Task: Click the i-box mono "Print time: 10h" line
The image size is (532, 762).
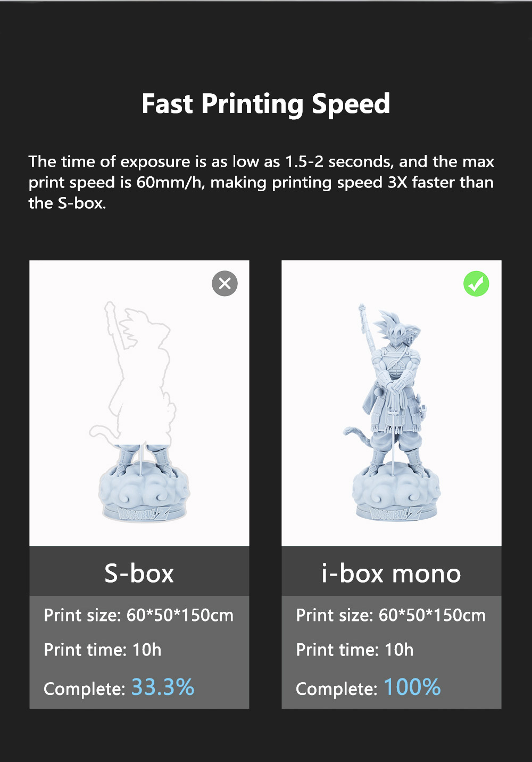Action: click(354, 650)
